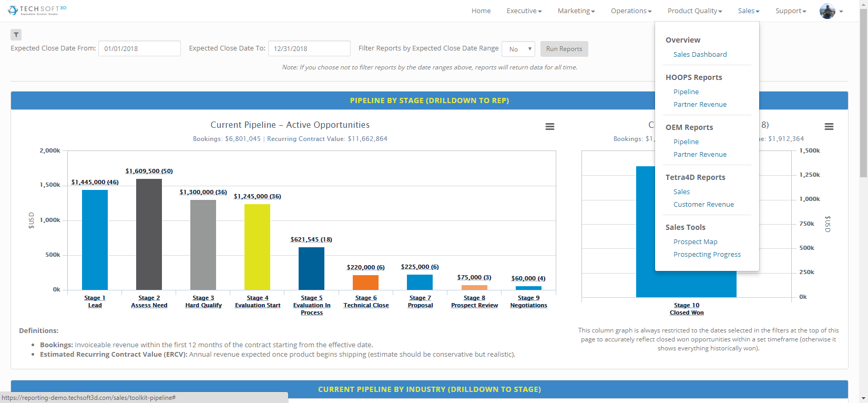Open Current Pipeline chart hamburger menu
Viewport: 868px width, 403px height.
pyautogui.click(x=550, y=127)
